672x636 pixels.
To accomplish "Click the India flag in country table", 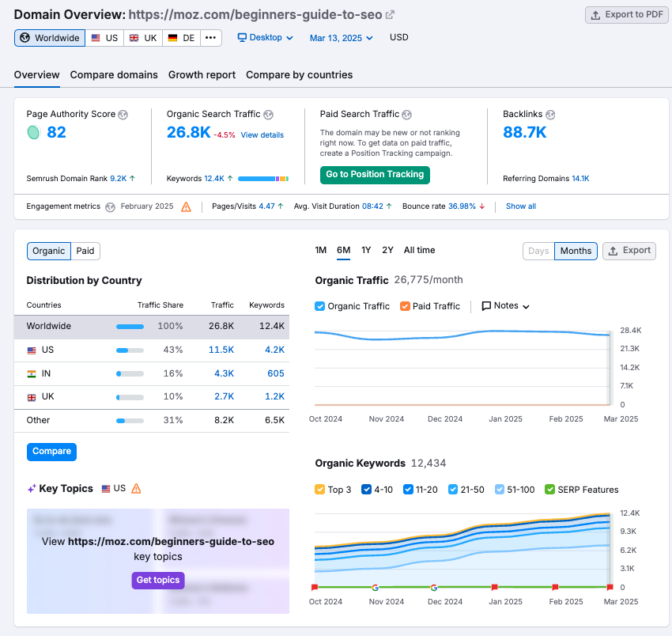I will pyautogui.click(x=32, y=374).
